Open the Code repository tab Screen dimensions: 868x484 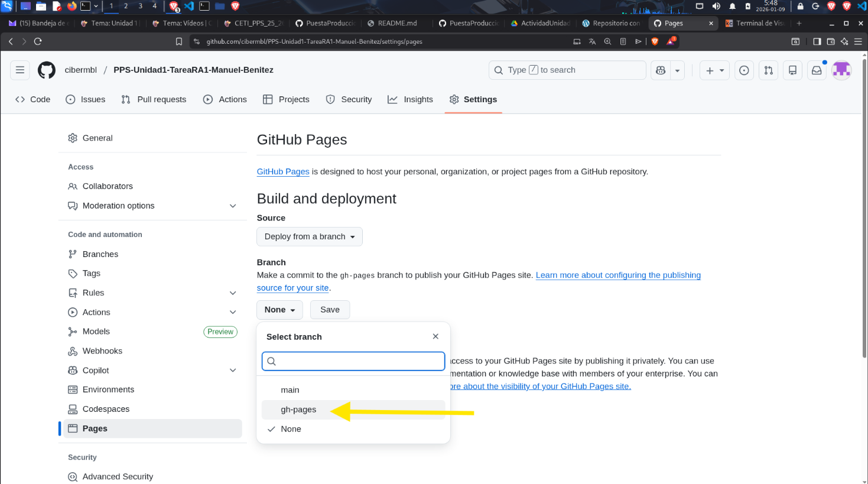[33, 99]
